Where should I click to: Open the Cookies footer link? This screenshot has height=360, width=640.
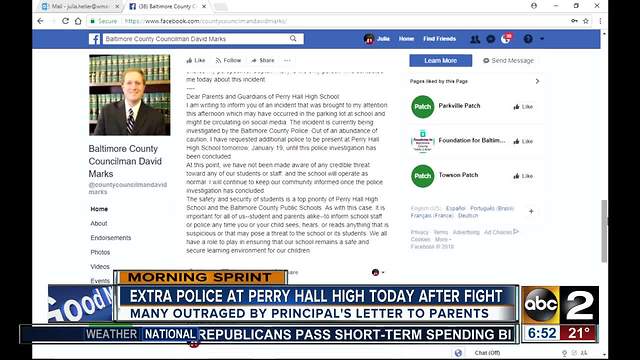click(x=420, y=240)
